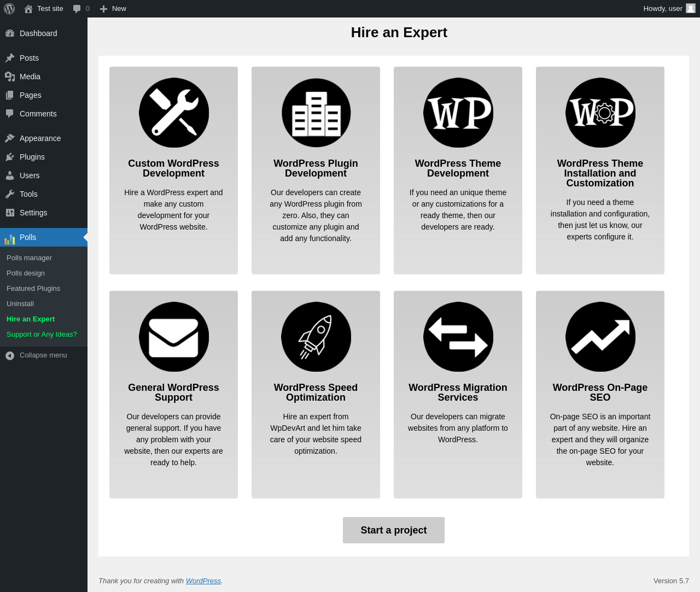The height and width of the screenshot is (592, 700).
Task: Click the trending arrow On-Page SEO icon
Action: click(600, 337)
